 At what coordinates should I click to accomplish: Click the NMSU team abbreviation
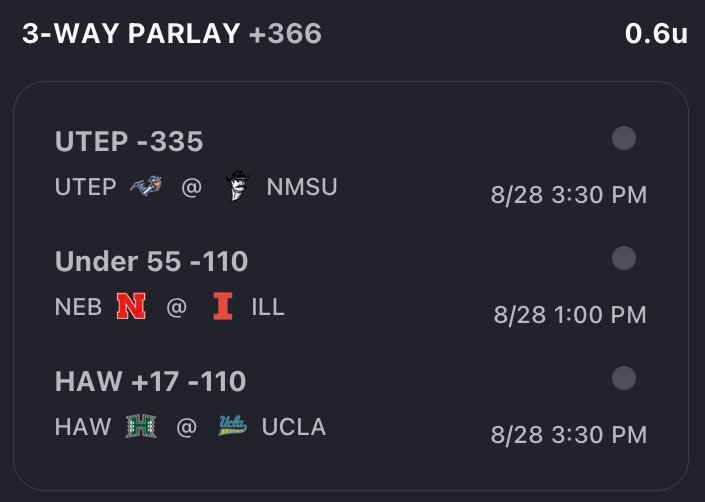click(x=302, y=187)
